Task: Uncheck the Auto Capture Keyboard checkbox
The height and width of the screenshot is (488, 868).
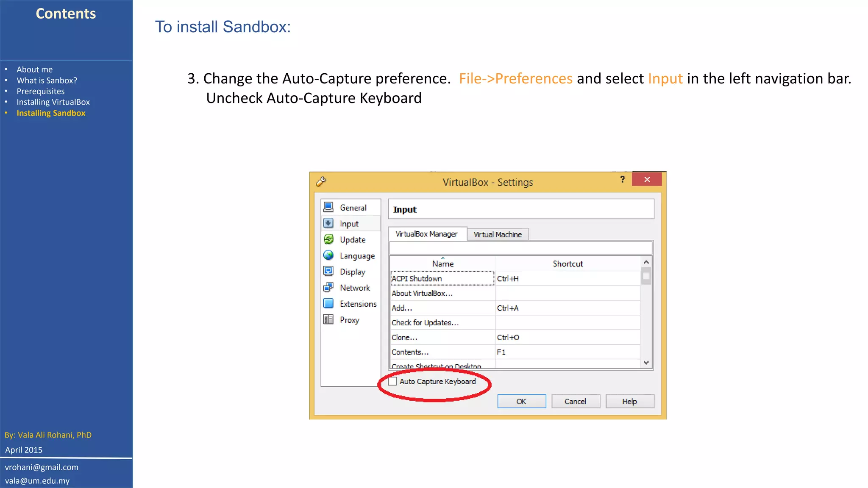Action: 393,381
